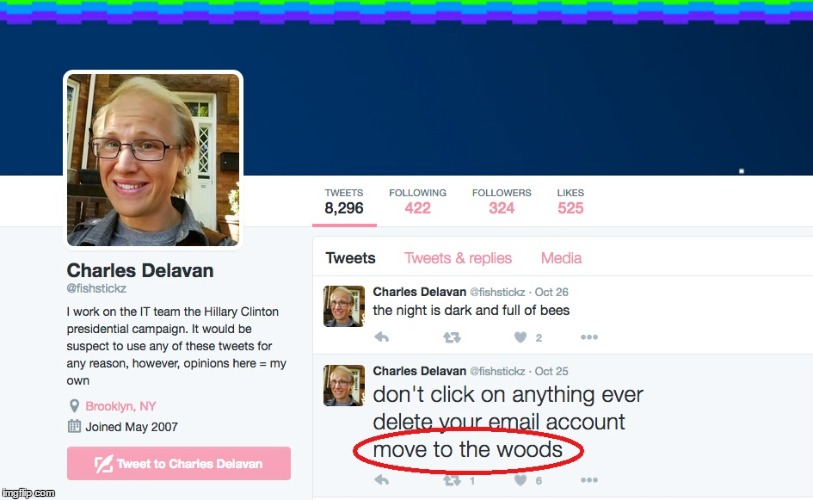Open the Following 422 list
Image resolution: width=813 pixels, height=500 pixels.
(x=417, y=202)
